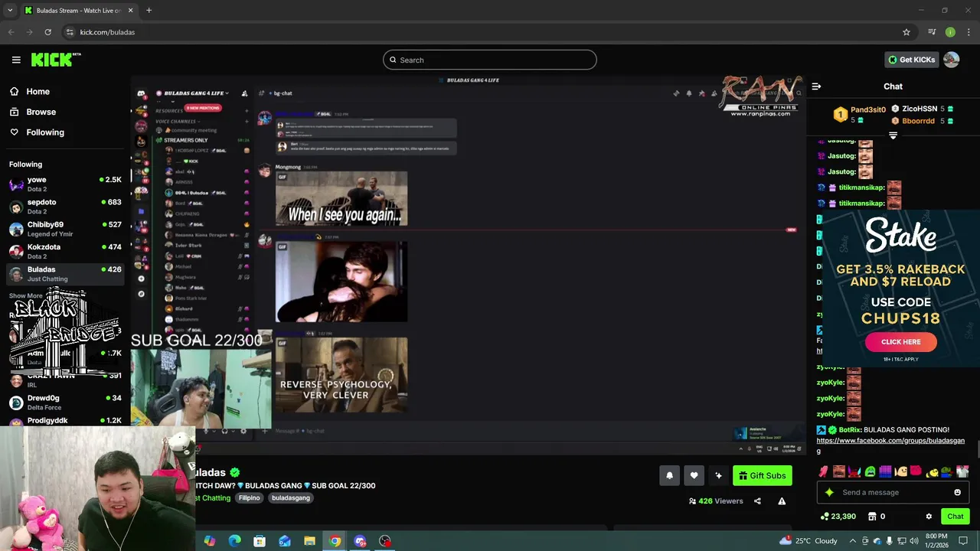Open the Kick hamburger sidebar menu
980x551 pixels.
coord(16,60)
